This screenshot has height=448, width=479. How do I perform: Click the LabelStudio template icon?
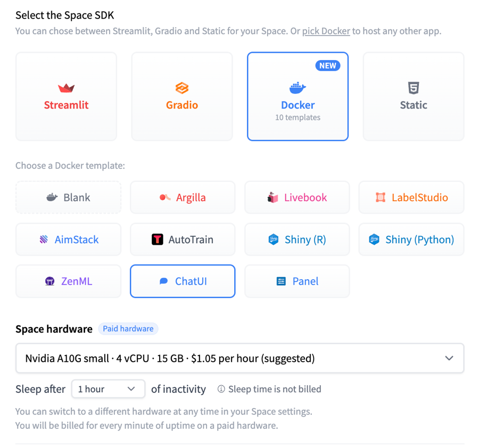pyautogui.click(x=381, y=197)
